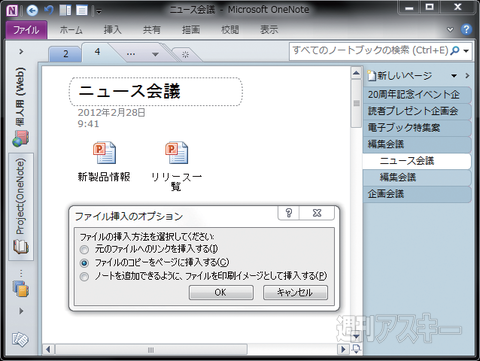This screenshot has height=361, width=480.
Task: Click the キャンセル button
Action: click(295, 293)
